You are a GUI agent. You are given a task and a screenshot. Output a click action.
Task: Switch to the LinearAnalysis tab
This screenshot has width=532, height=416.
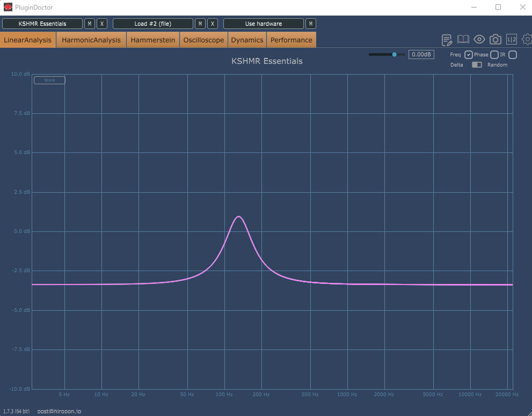pyautogui.click(x=28, y=40)
